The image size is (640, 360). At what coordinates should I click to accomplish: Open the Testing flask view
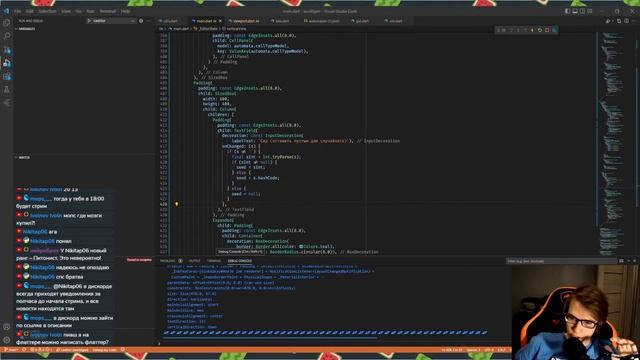click(x=7, y=89)
